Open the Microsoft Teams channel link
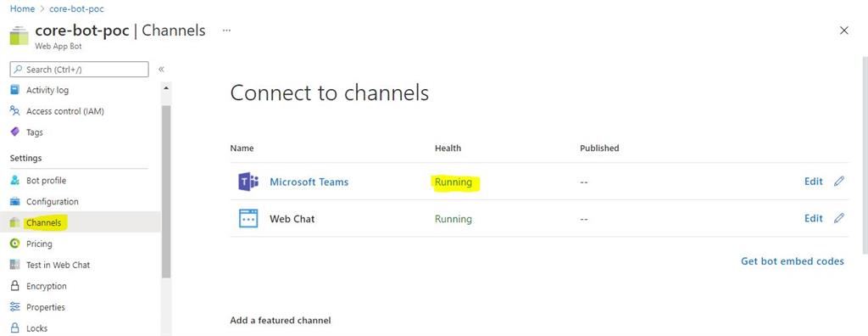 coord(309,182)
